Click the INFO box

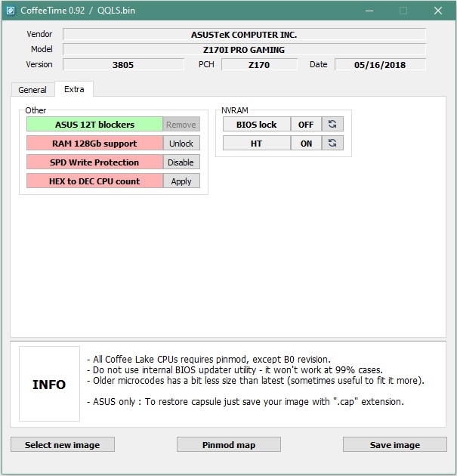point(49,384)
